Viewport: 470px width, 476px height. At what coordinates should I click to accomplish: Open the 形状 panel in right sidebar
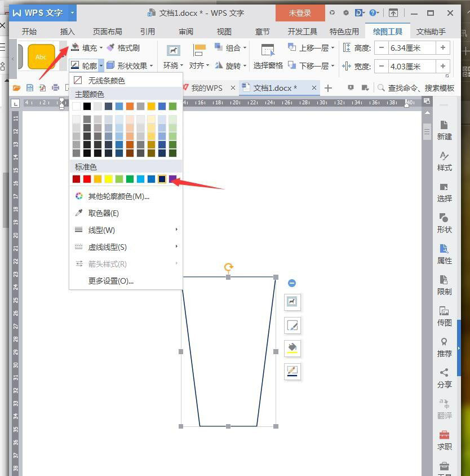click(x=444, y=223)
